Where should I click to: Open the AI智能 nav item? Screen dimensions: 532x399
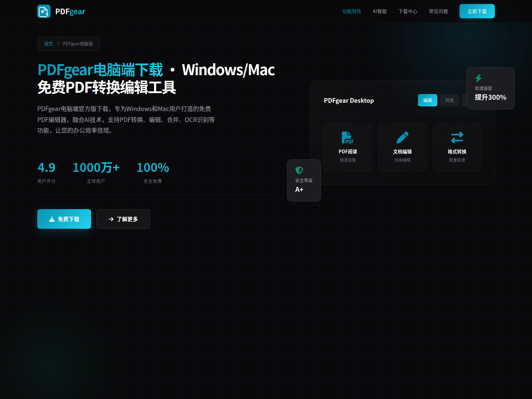point(380,11)
